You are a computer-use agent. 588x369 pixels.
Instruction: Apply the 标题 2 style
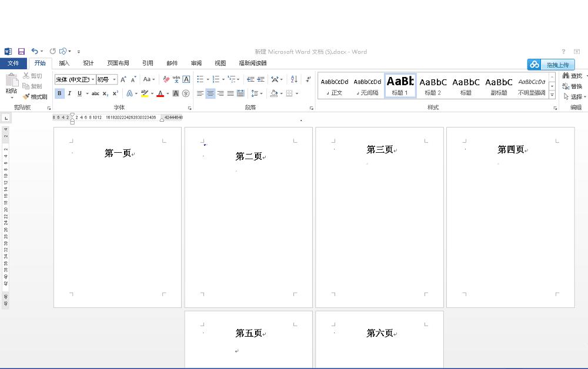433,86
